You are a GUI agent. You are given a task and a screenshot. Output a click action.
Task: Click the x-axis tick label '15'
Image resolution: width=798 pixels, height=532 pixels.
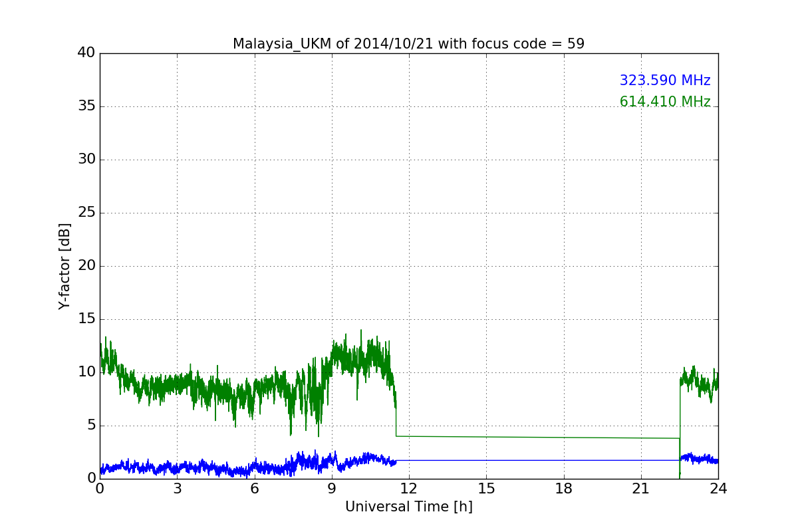click(486, 489)
